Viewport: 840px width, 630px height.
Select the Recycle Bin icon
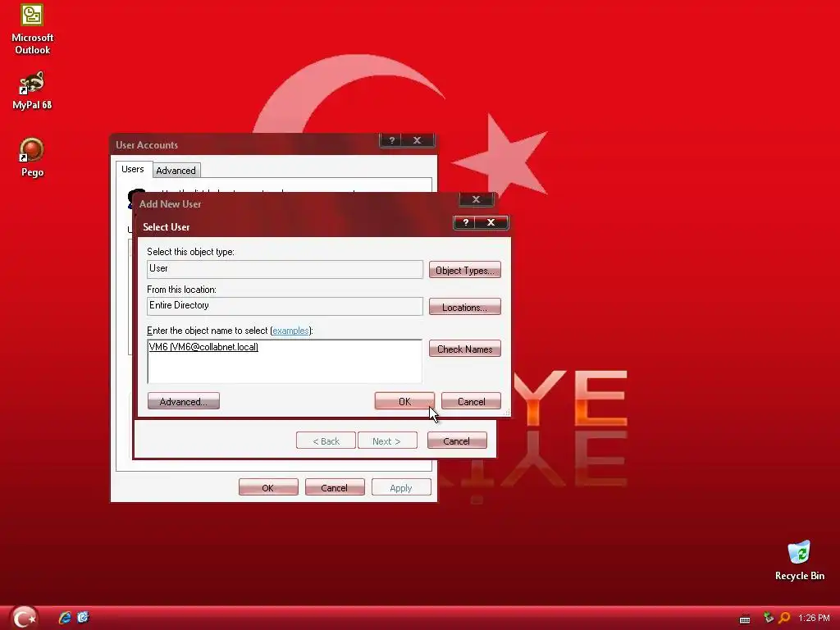(x=799, y=560)
